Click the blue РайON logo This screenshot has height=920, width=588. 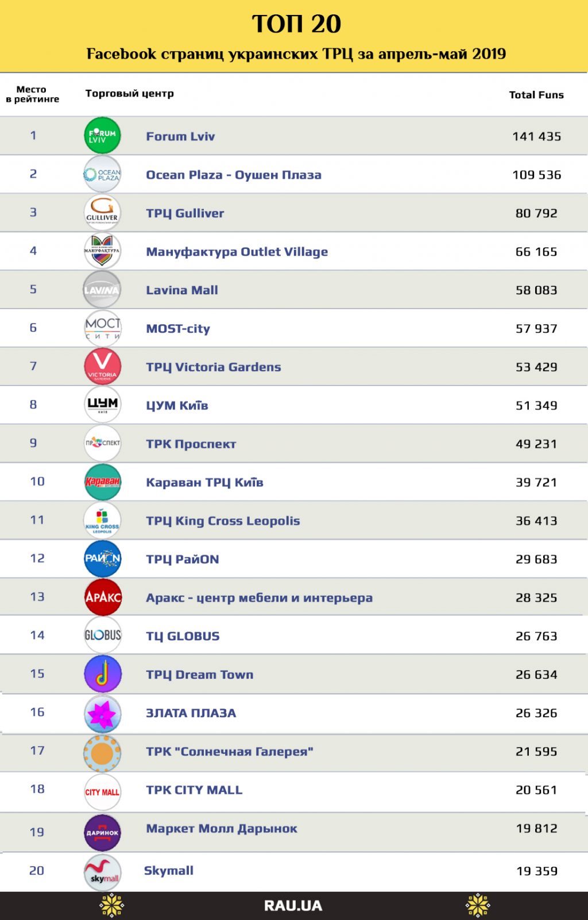click(x=102, y=559)
